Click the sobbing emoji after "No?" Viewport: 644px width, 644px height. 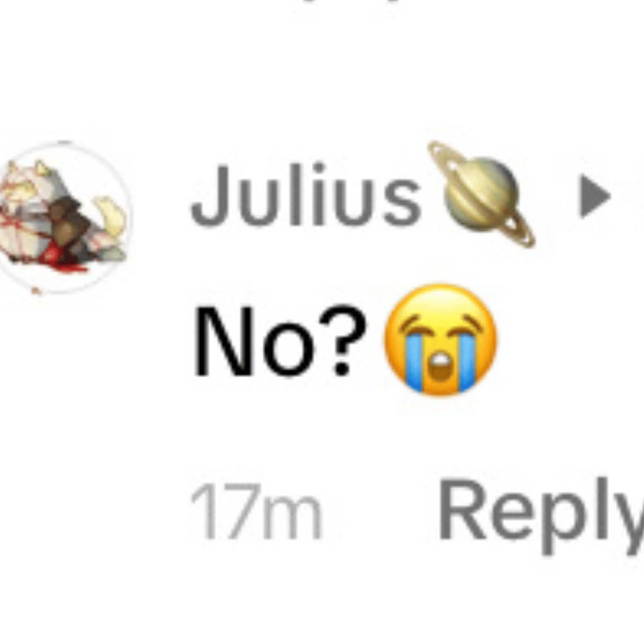pyautogui.click(x=439, y=339)
